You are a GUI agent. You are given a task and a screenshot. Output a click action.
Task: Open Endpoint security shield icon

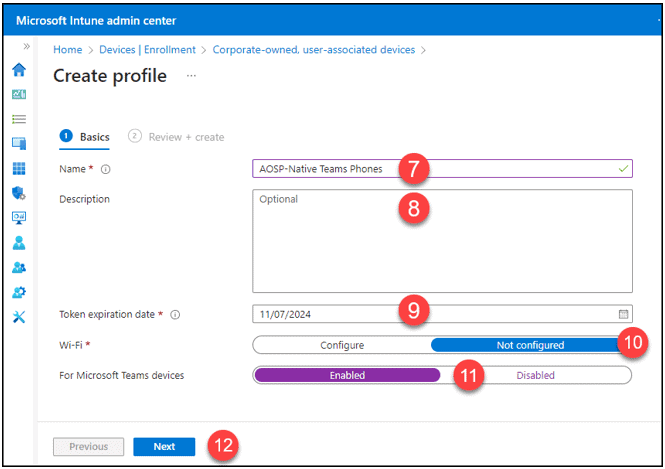point(19,193)
